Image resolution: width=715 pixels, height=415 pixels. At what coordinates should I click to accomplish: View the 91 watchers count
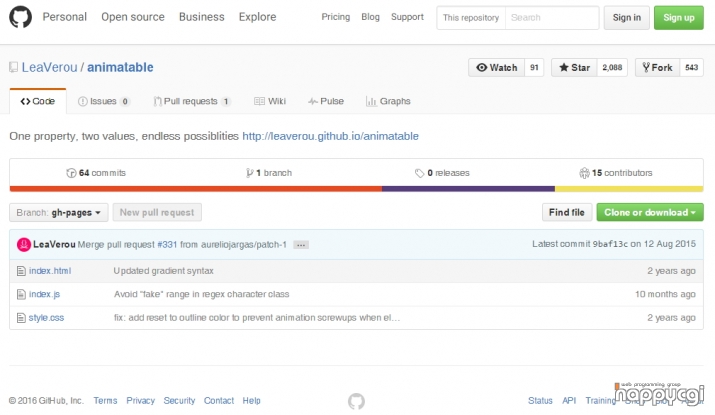click(x=534, y=67)
